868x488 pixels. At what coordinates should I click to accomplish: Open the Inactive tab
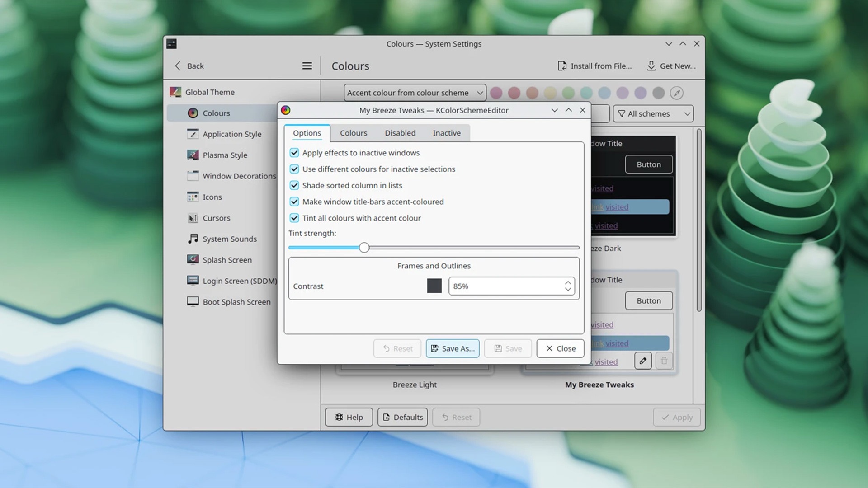pyautogui.click(x=446, y=133)
